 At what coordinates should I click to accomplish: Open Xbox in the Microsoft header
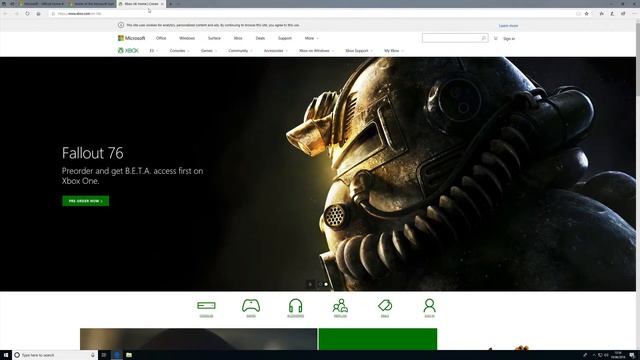[238, 38]
